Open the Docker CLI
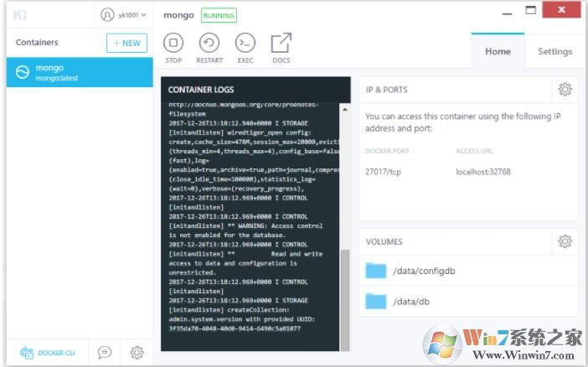Viewport: 588px width, 367px height. [47, 353]
